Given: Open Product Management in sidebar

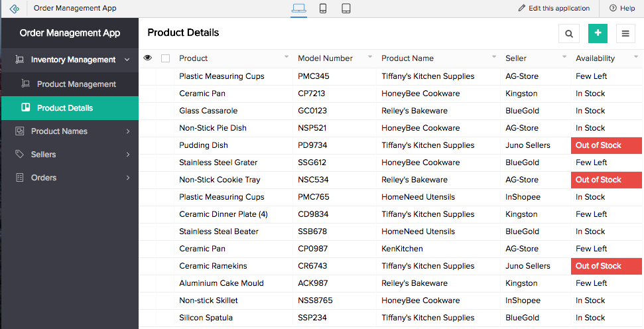Looking at the screenshot, I should click(76, 84).
